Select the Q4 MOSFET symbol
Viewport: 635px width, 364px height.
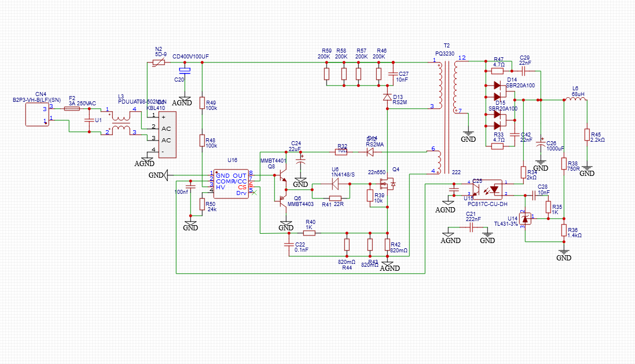click(387, 184)
